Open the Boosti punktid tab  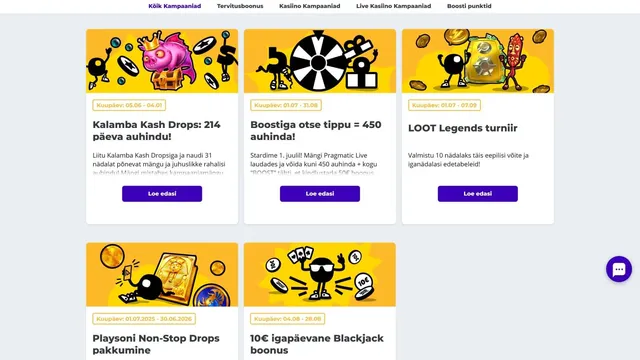pos(469,6)
